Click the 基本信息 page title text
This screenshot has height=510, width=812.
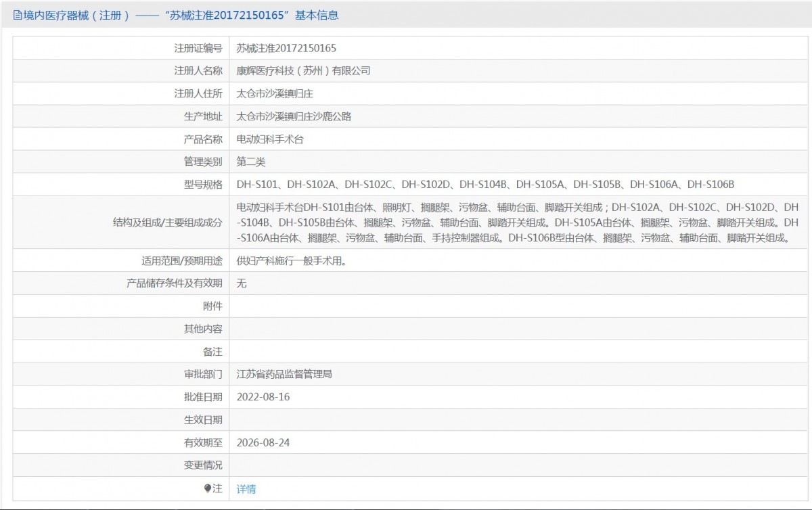pos(317,15)
